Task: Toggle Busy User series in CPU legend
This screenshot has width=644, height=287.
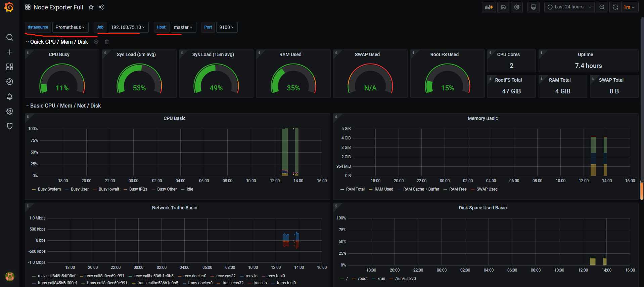Action: (x=80, y=189)
